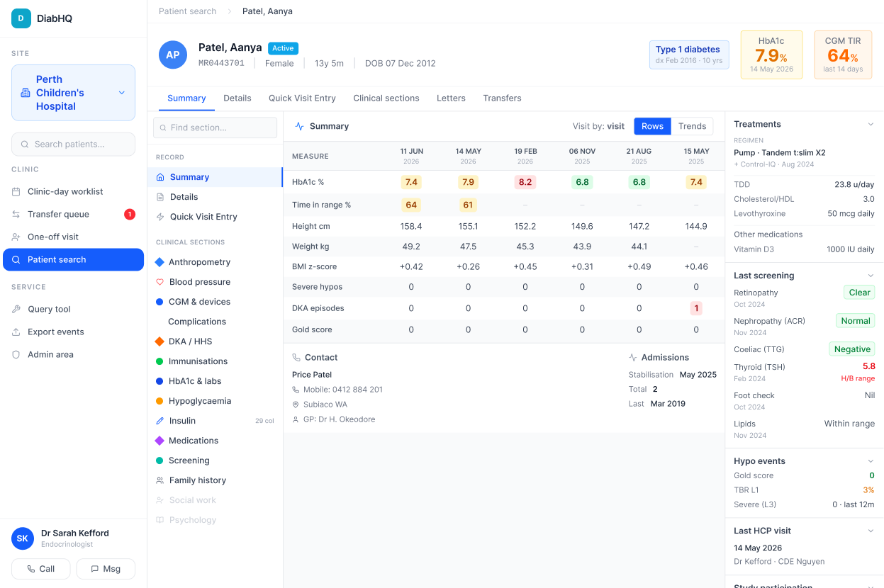Click the red Transfer queue notification badge
Image resolution: width=884 pixels, height=588 pixels.
tap(130, 214)
